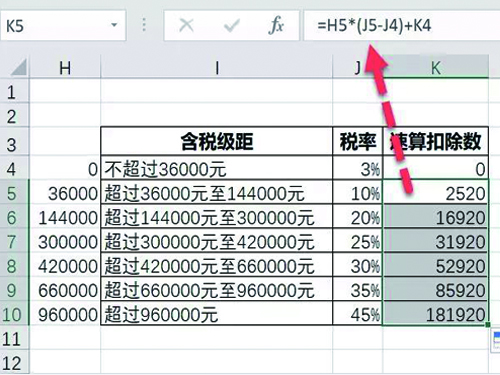Viewport: 500px width, 375px height.
Task: Click the formula bar text =H5*(J5-J4)+K4
Action: tap(374, 25)
